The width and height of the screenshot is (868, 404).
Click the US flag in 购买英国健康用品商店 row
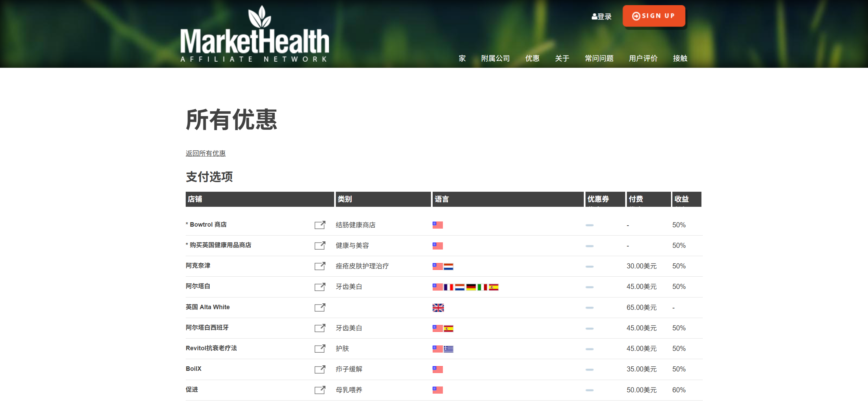[x=438, y=246]
